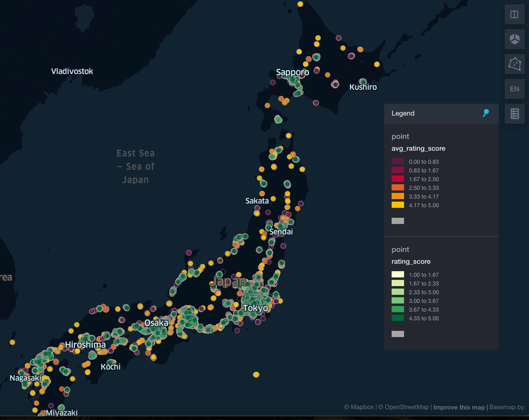Hide the legend using the legend icon
The width and height of the screenshot is (529, 420).
pyautogui.click(x=514, y=114)
